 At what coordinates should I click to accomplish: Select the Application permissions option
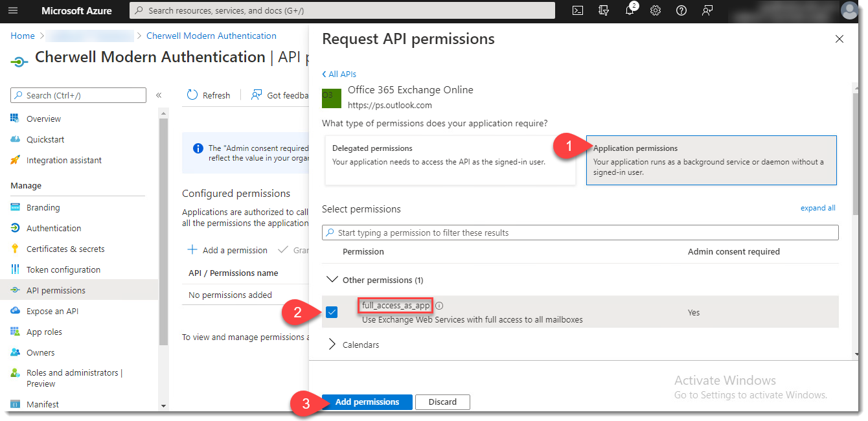click(x=711, y=160)
